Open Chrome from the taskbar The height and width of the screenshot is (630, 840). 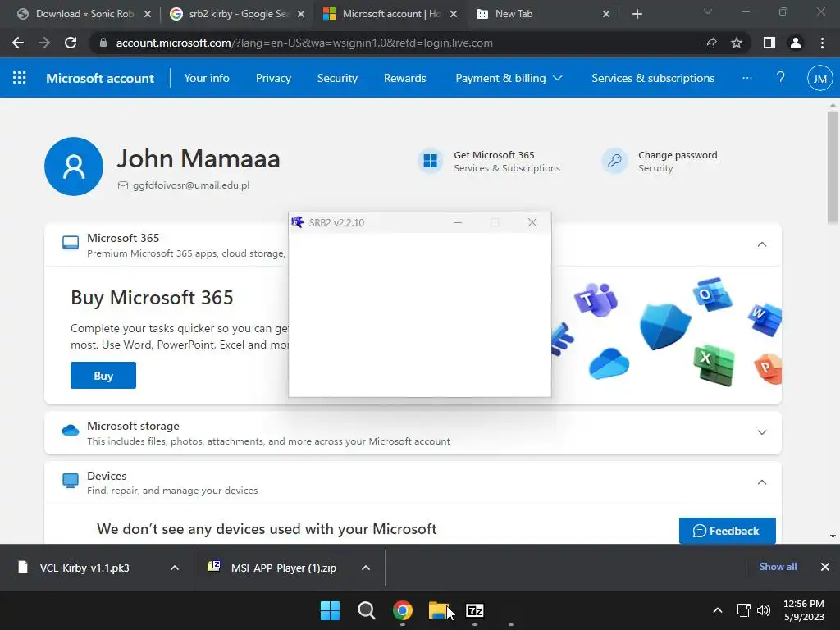click(403, 610)
